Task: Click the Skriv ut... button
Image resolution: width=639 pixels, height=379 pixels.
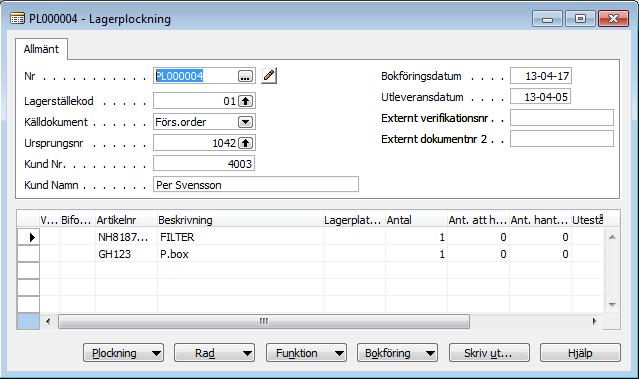Action: pos(489,353)
